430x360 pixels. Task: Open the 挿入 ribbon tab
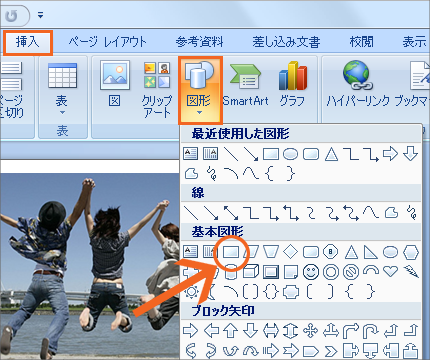28,42
